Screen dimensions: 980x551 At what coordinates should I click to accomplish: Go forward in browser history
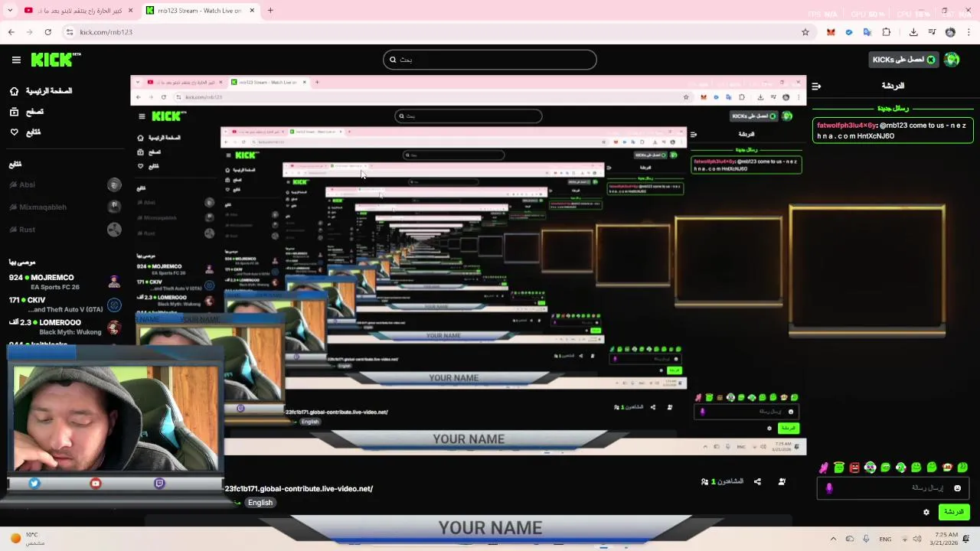(x=29, y=32)
